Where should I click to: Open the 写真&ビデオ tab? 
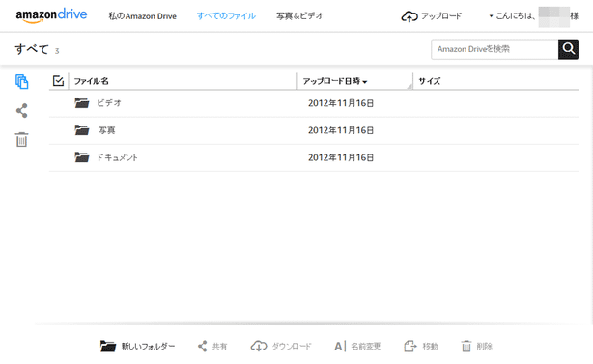click(299, 15)
